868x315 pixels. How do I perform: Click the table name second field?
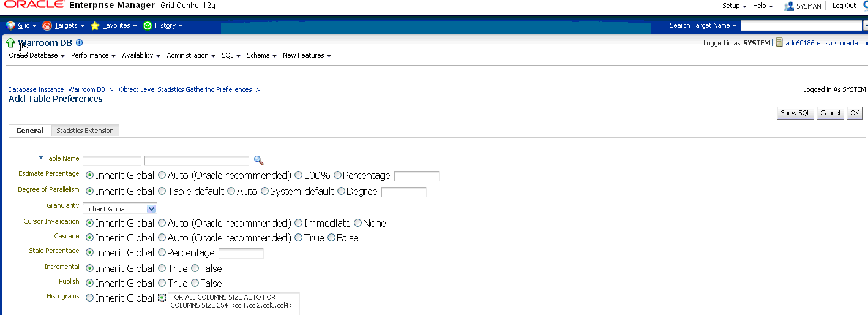tap(196, 161)
